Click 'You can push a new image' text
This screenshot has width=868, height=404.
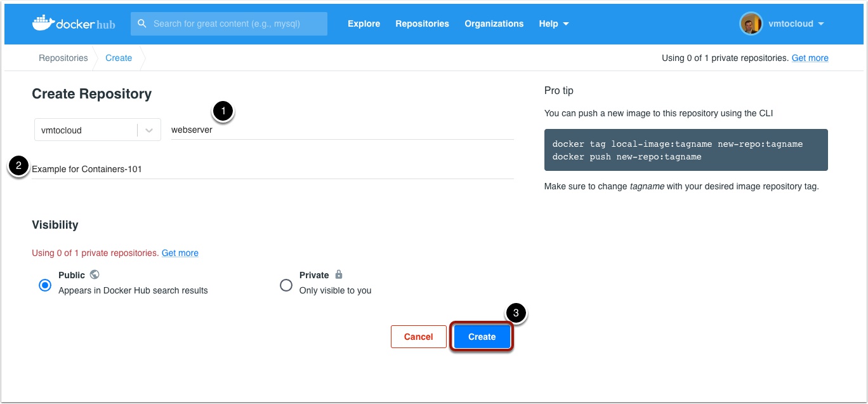[x=659, y=114]
